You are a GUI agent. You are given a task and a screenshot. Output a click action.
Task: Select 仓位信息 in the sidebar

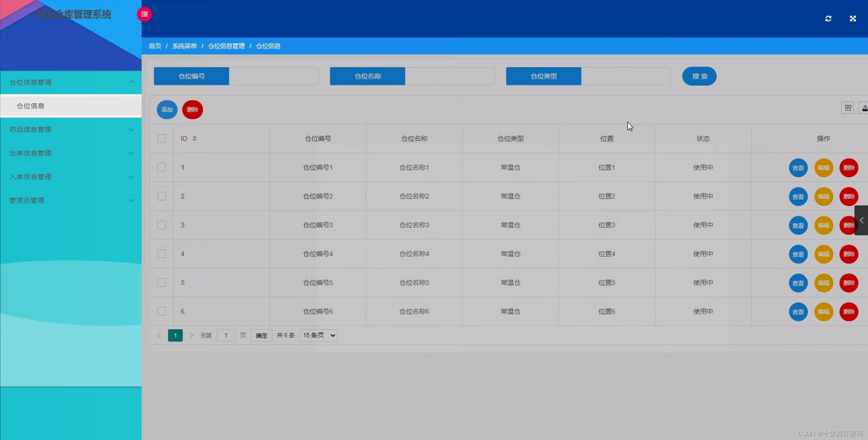31,106
